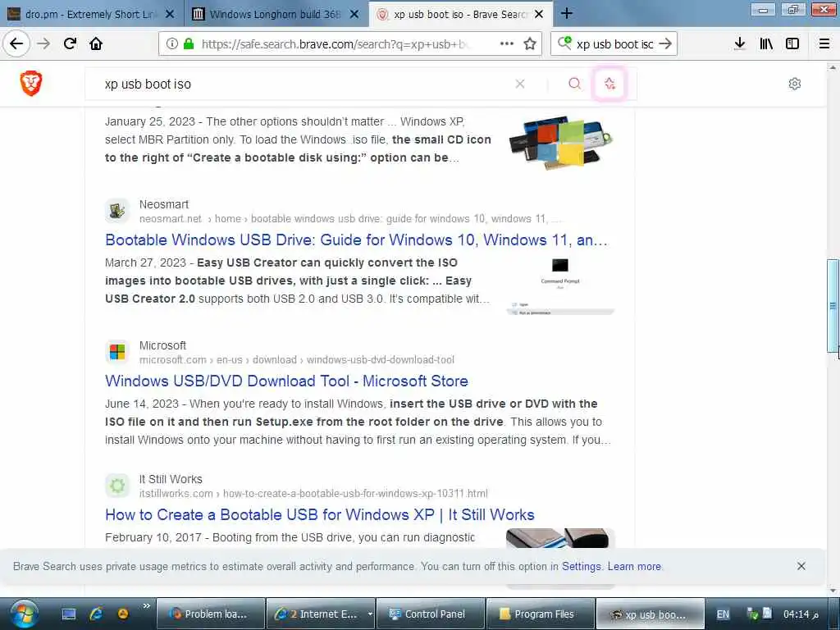Go back to the previous page

16,44
